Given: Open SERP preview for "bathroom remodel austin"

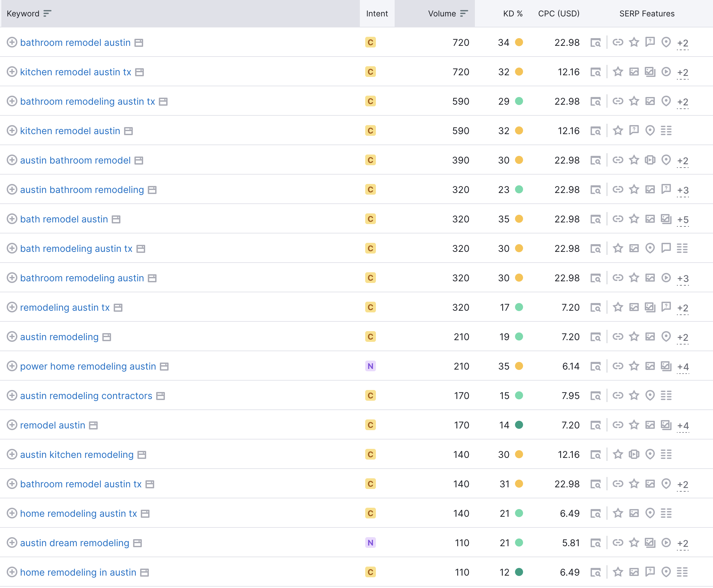Looking at the screenshot, I should (596, 43).
